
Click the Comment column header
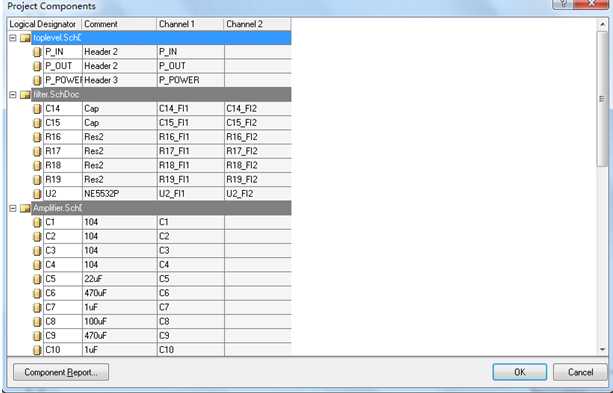[119, 24]
